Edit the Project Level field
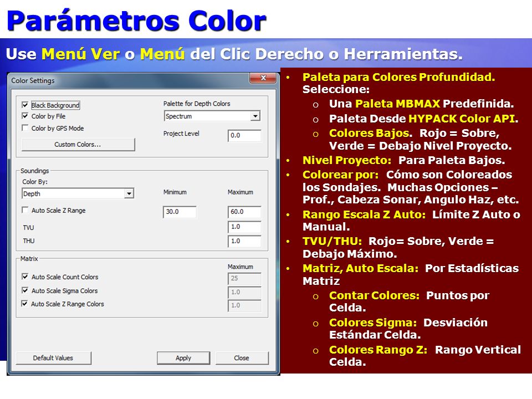The image size is (532, 399). [x=244, y=135]
